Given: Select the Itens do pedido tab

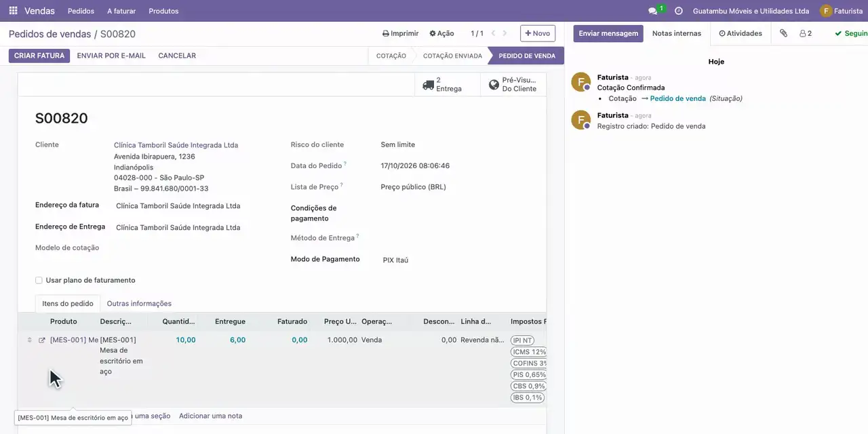Looking at the screenshot, I should tap(68, 304).
